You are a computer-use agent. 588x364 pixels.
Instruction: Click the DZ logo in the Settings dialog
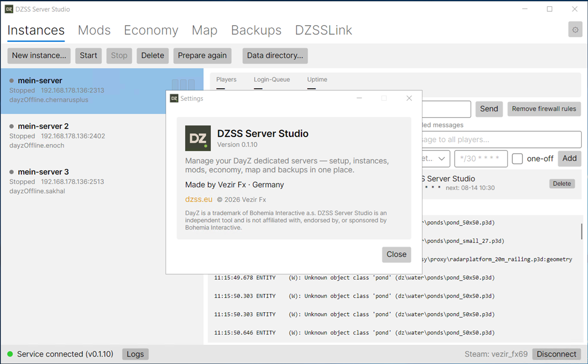coord(197,138)
